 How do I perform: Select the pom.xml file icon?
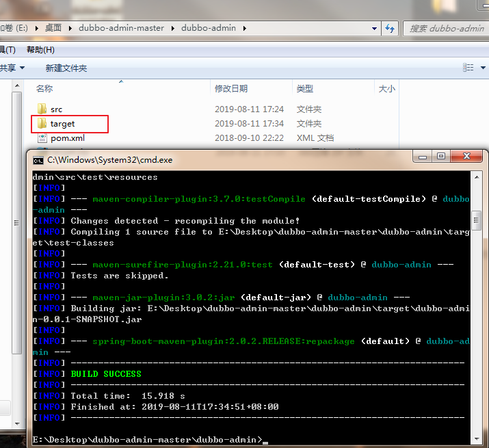[x=42, y=137]
